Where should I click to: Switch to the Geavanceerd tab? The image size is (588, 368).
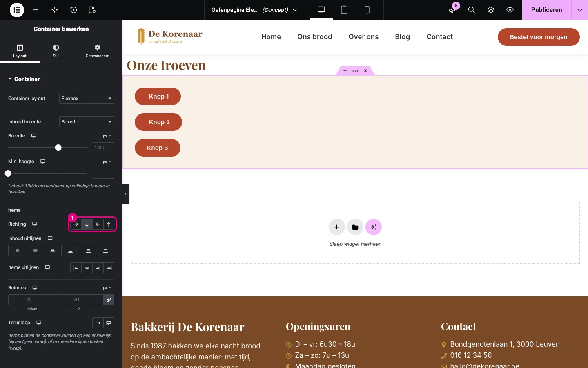[97, 51]
